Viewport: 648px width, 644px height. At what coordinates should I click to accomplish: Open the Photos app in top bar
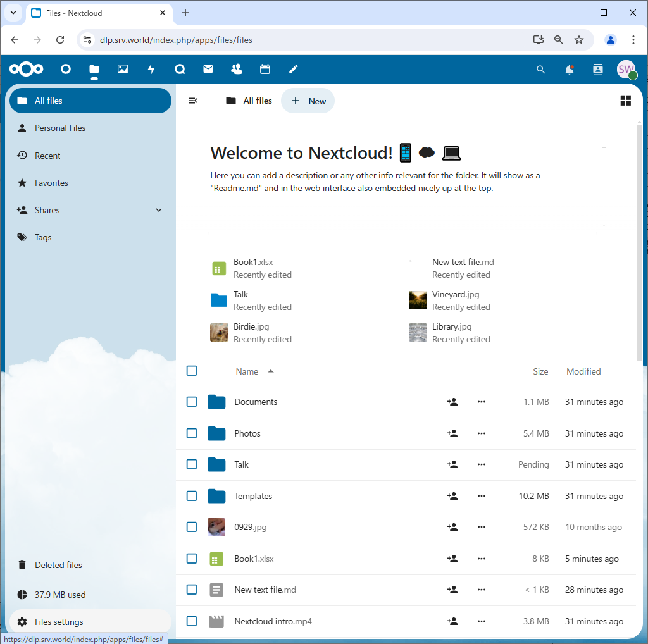(x=123, y=69)
